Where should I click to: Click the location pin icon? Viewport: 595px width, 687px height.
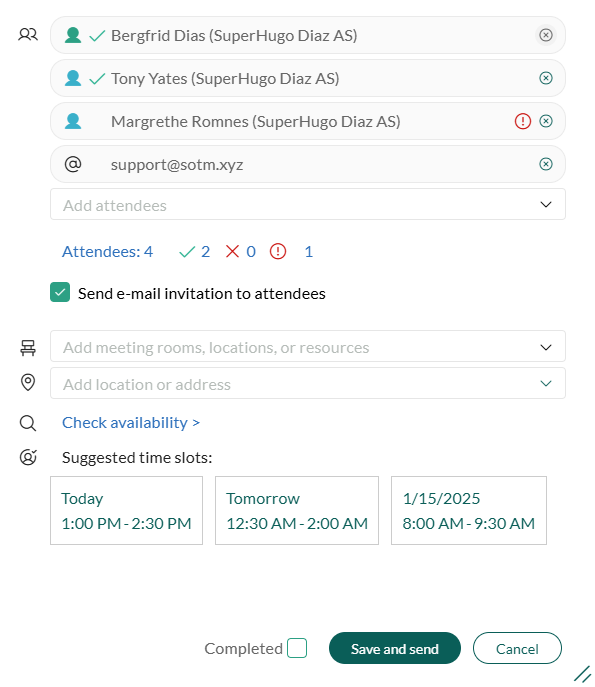coord(28,382)
